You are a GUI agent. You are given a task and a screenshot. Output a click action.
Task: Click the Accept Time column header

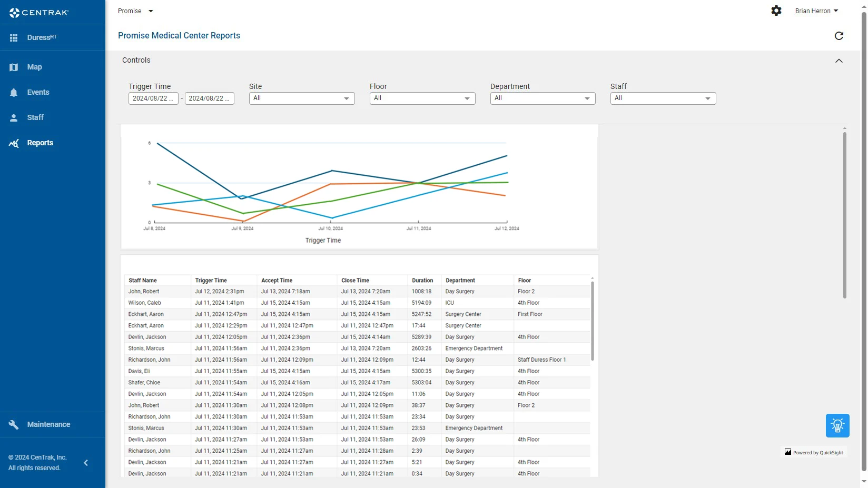tap(277, 281)
